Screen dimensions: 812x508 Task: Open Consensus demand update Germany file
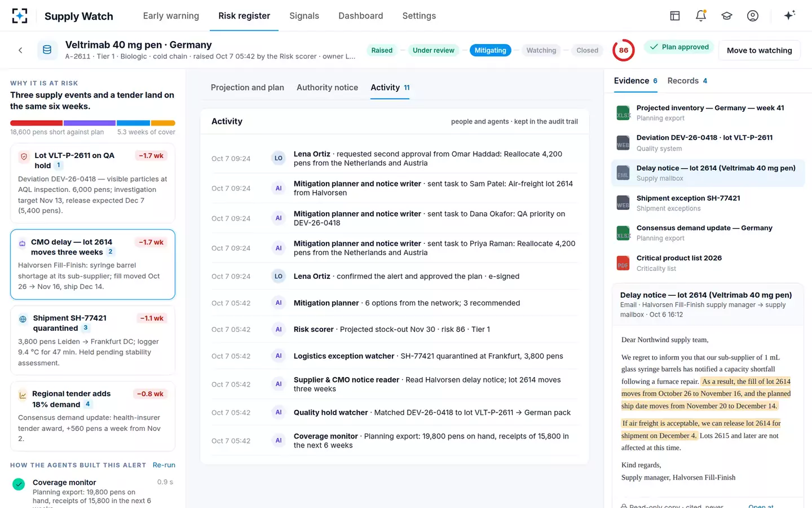[x=708, y=233]
